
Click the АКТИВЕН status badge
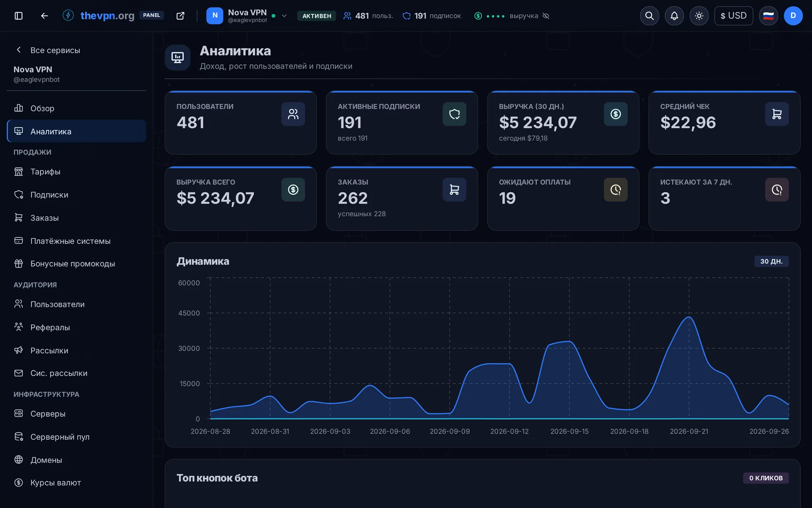tap(316, 16)
